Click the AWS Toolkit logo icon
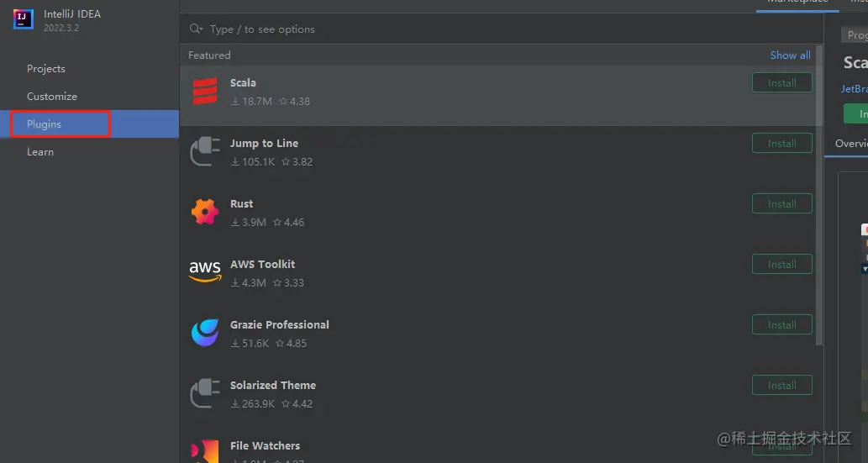This screenshot has width=868, height=463. pyautogui.click(x=205, y=271)
